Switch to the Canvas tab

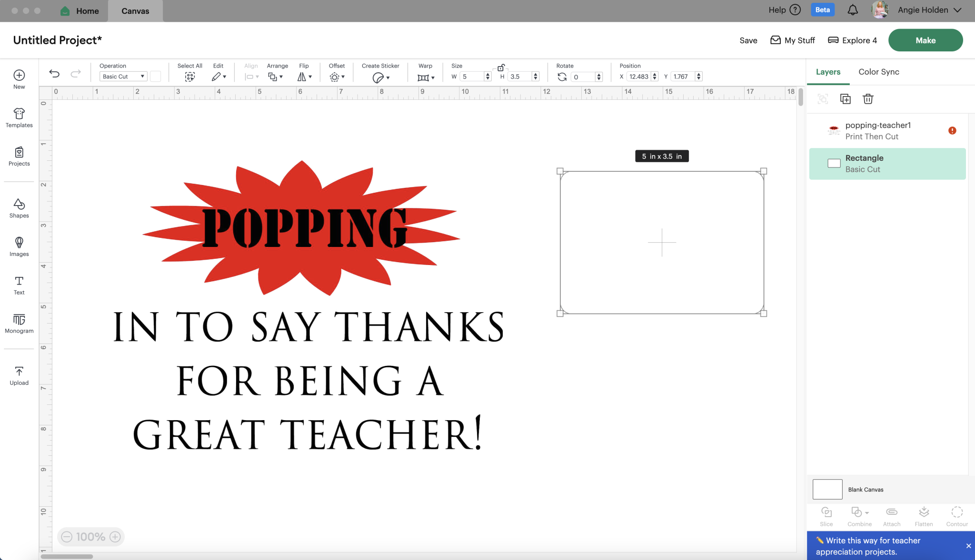pyautogui.click(x=135, y=11)
